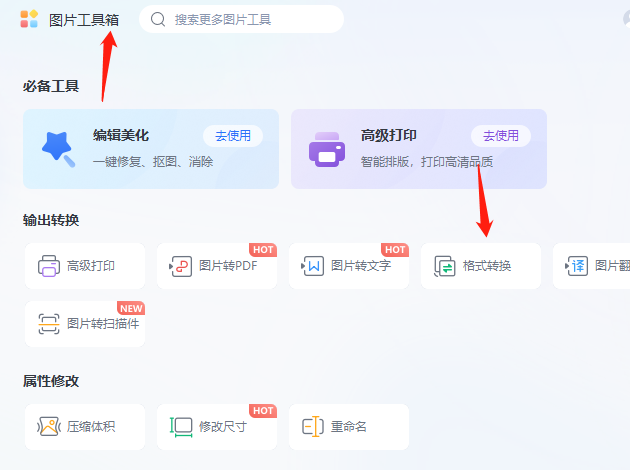Viewport: 630px width, 470px height.
Task: Click the 格式转换 icon
Action: 445,266
